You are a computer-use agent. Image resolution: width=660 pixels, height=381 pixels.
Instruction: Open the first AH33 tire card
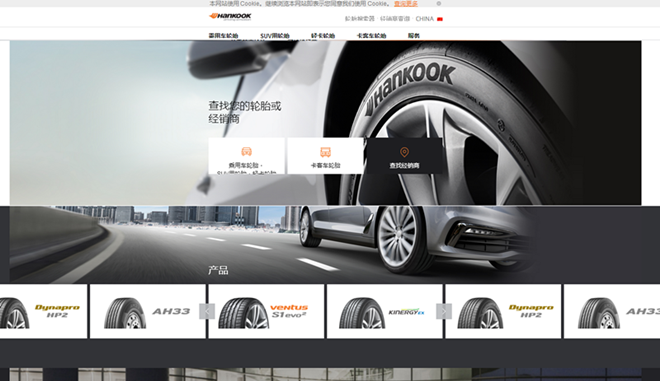148,311
